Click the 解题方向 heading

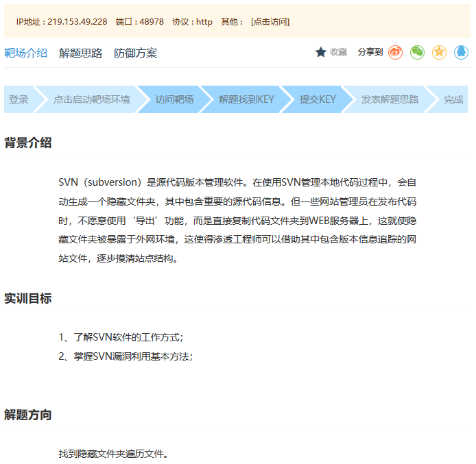[x=28, y=415]
